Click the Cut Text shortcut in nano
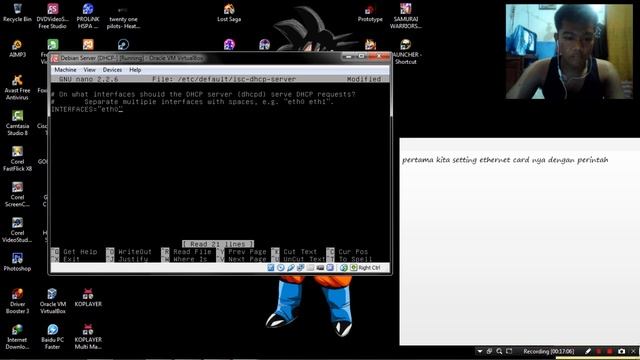Image resolution: width=640 pixels, height=360 pixels. tap(295, 251)
